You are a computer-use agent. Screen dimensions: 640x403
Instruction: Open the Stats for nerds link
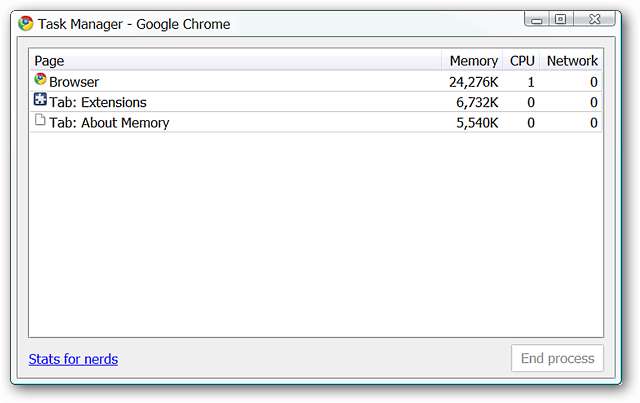pos(73,359)
